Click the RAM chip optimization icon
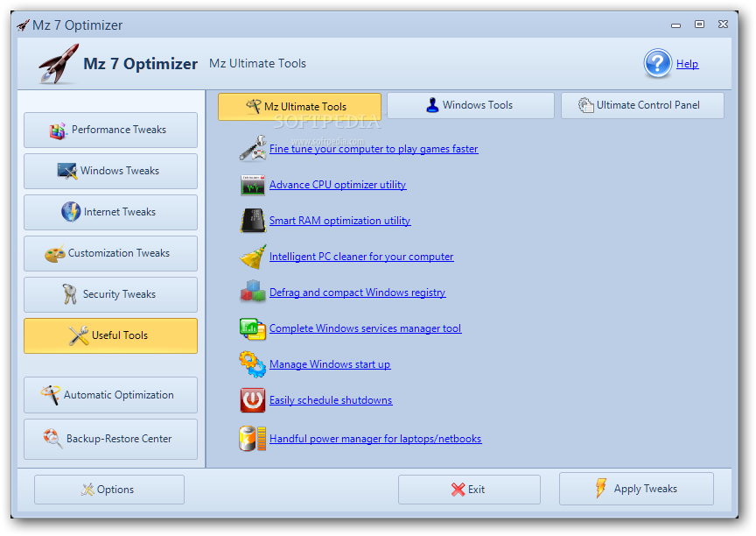Viewport: 756px width, 536px height. click(253, 221)
